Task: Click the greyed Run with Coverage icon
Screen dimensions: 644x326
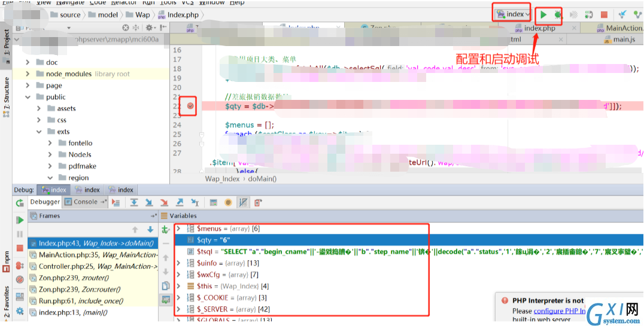Action: pyautogui.click(x=574, y=15)
